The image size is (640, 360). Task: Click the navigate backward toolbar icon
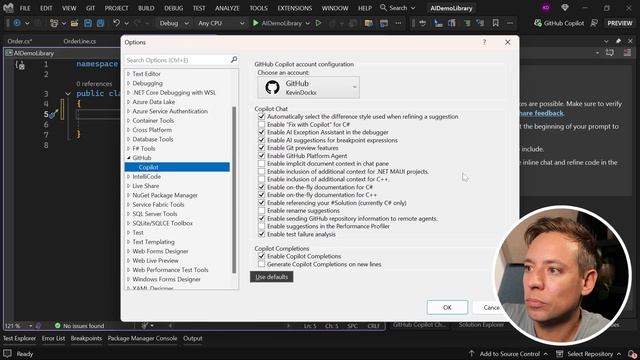(x=17, y=23)
